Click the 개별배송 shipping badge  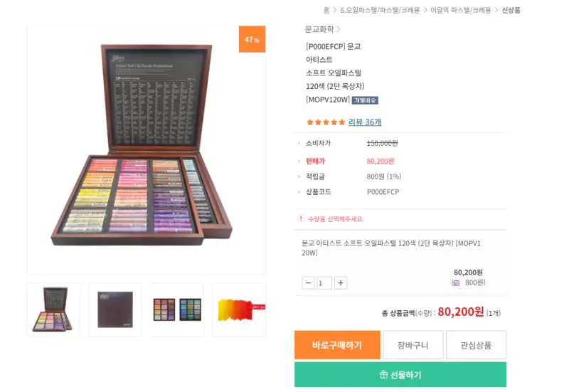point(365,100)
